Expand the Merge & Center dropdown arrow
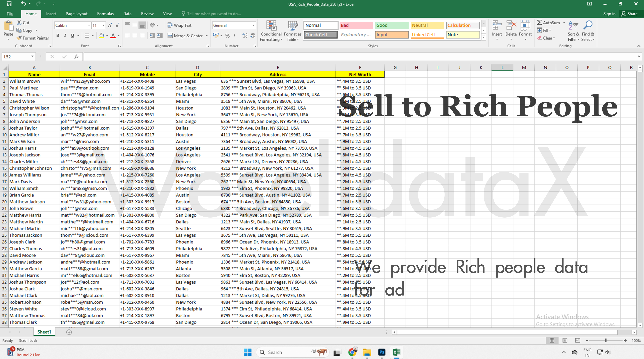The image size is (644, 359). pos(207,35)
